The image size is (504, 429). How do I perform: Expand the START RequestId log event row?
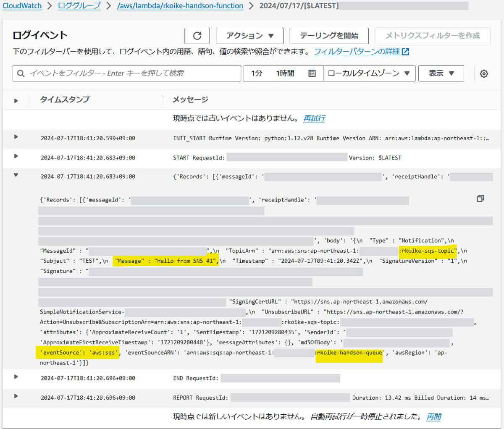pyautogui.click(x=16, y=156)
